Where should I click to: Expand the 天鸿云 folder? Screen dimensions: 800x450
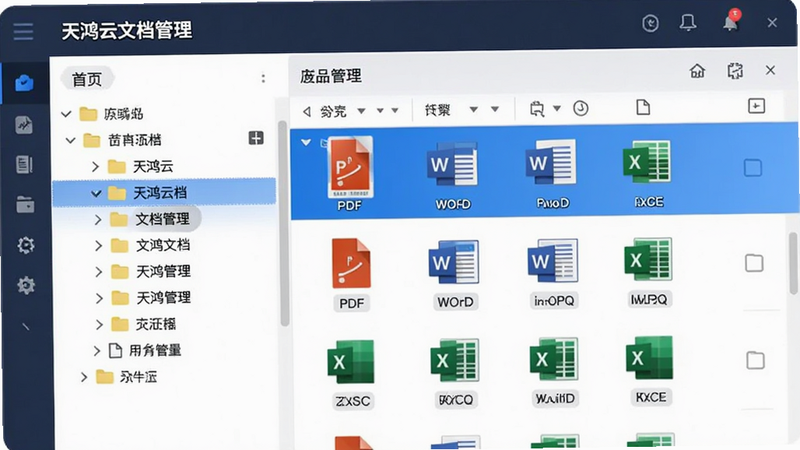pyautogui.click(x=95, y=166)
